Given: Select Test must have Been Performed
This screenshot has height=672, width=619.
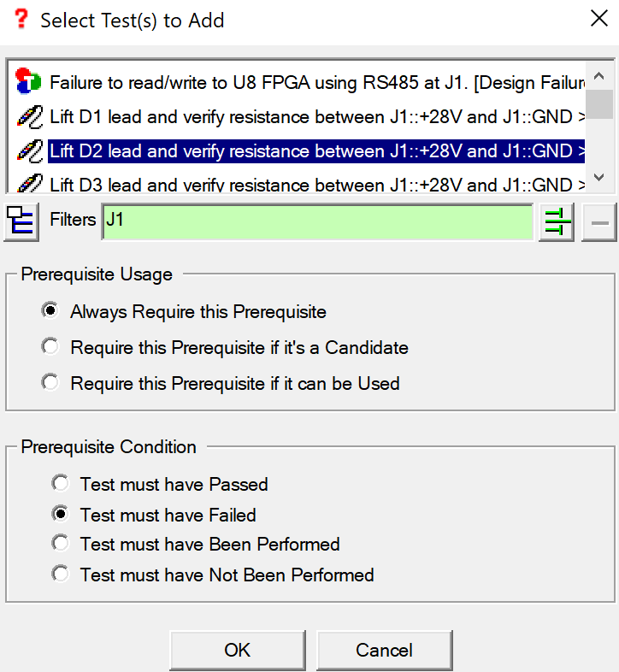Looking at the screenshot, I should pos(60,543).
